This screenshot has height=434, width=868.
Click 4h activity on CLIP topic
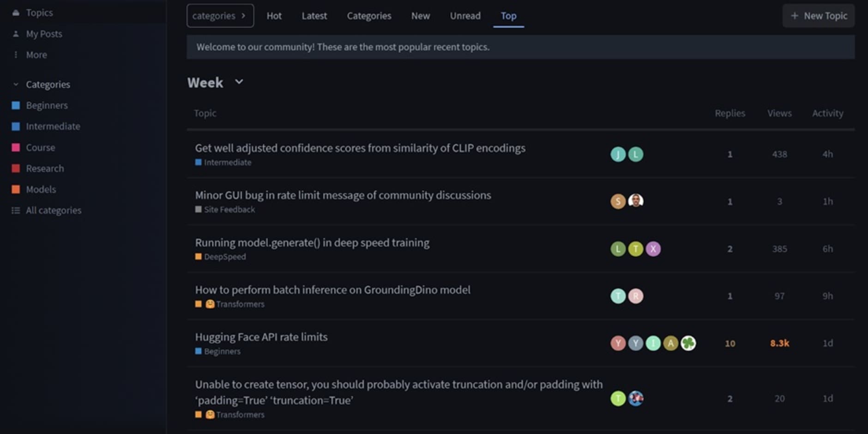827,154
